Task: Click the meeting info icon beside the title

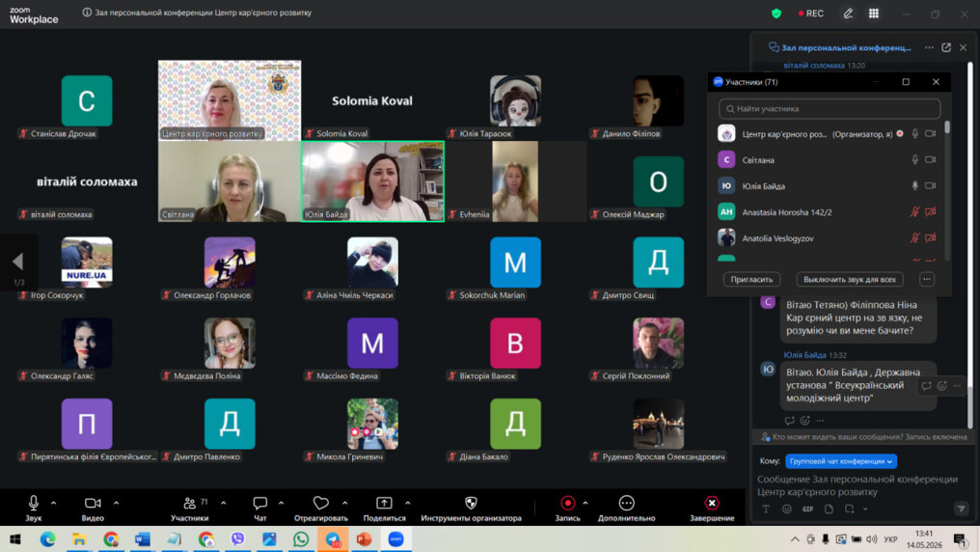Action: 87,13
